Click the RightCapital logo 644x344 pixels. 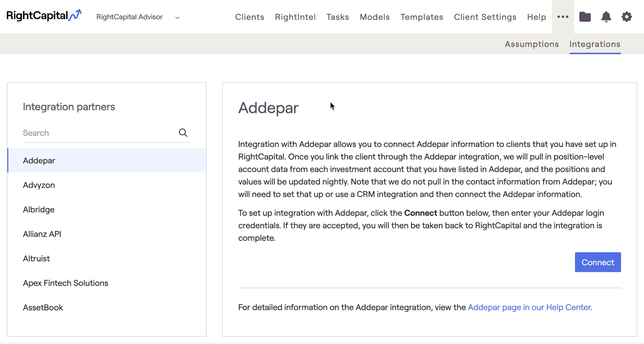point(44,15)
